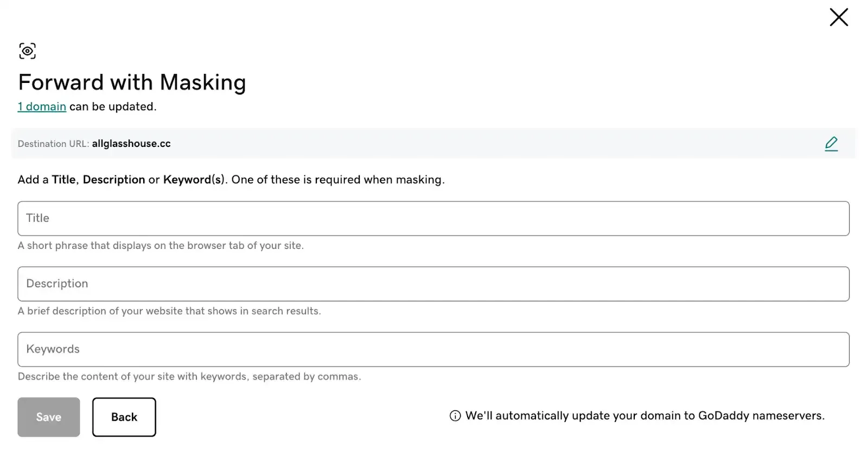Click the bolded allglasshouse.cc destination URL text
The image size is (868, 456).
(131, 144)
